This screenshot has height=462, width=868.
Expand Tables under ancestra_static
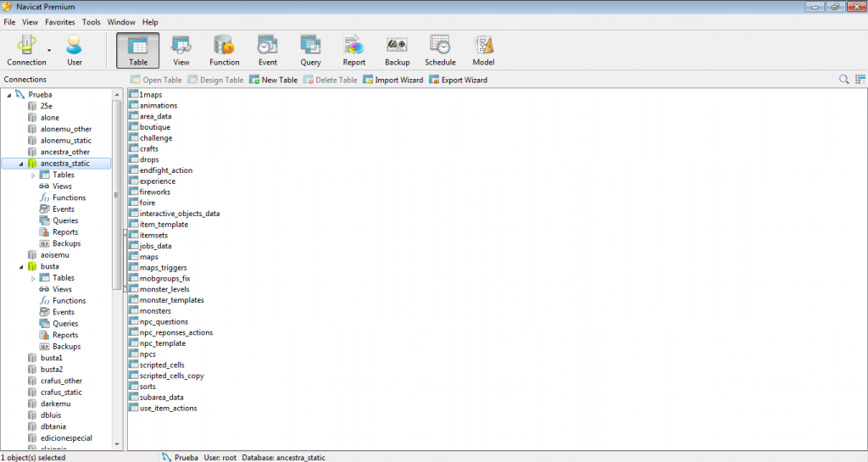click(x=33, y=175)
